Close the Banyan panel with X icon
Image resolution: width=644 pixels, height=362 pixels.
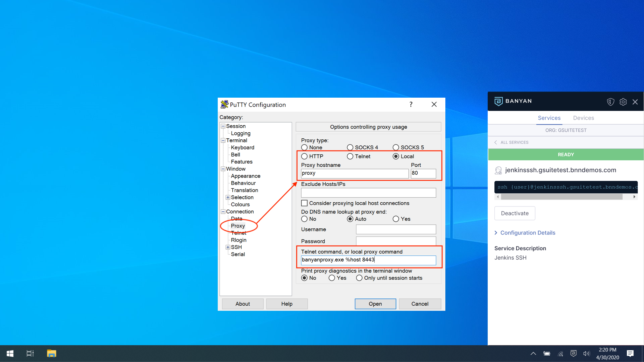(635, 102)
